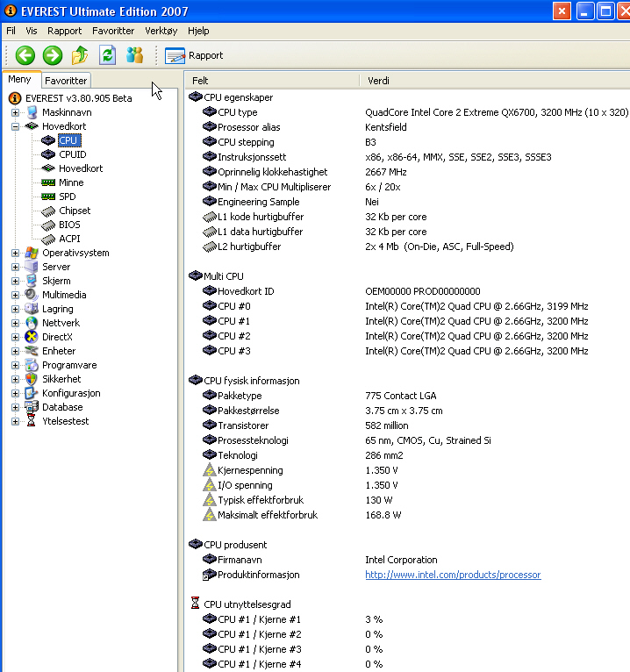630x672 pixels.
Task: Expand the Lagring tree node
Action: coord(16,309)
